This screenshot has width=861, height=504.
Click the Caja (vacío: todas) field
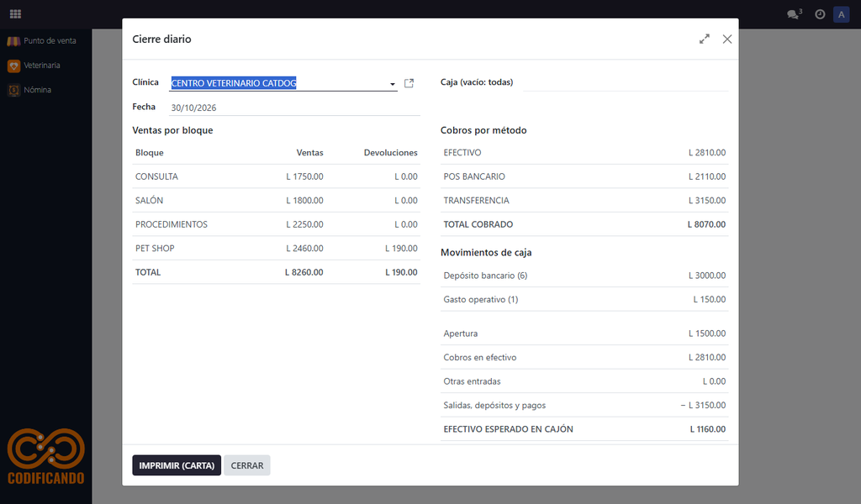tap(626, 82)
